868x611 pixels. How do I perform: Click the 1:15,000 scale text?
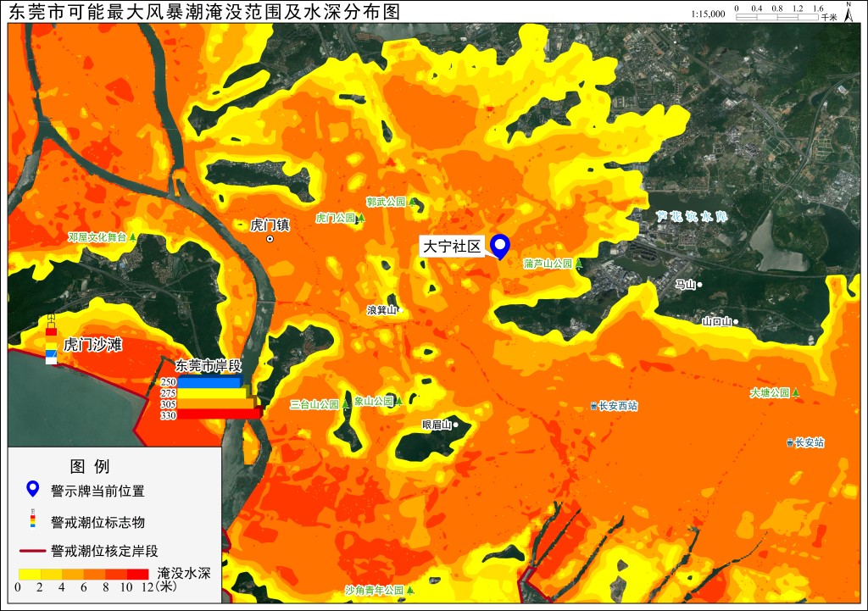[708, 14]
